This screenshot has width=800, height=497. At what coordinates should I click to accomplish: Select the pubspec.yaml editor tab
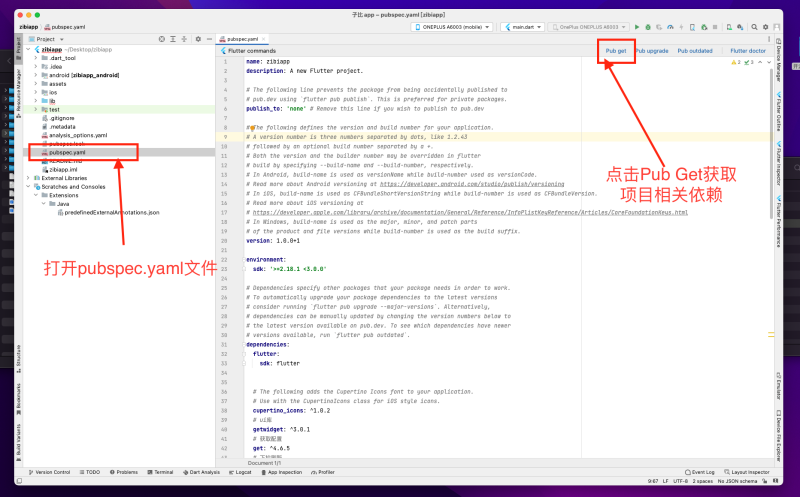click(x=243, y=39)
